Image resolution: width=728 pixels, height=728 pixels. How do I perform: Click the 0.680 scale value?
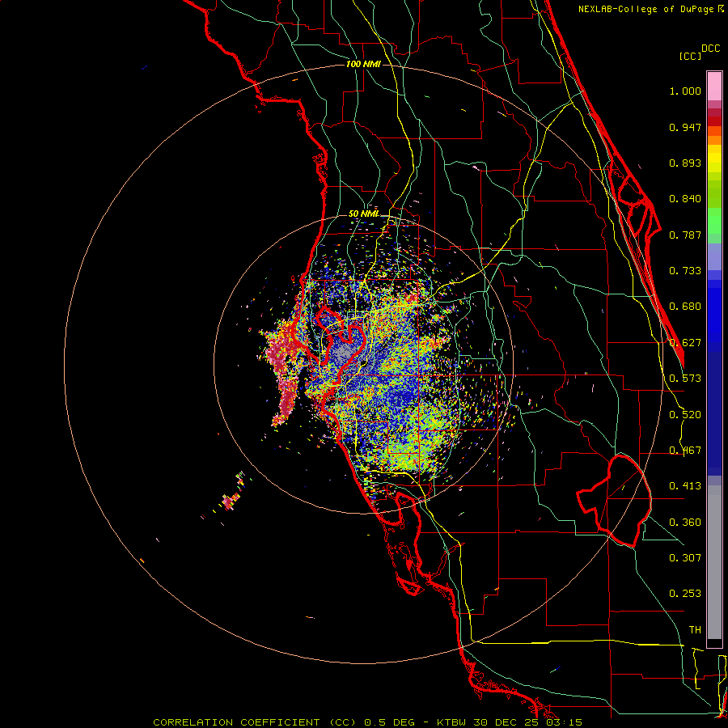coord(685,307)
